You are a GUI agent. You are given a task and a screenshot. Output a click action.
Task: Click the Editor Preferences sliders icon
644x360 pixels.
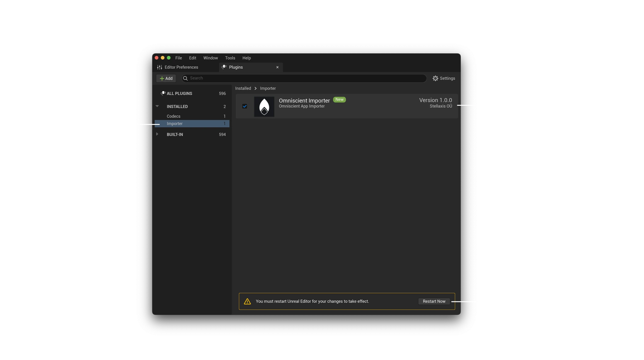pyautogui.click(x=159, y=67)
